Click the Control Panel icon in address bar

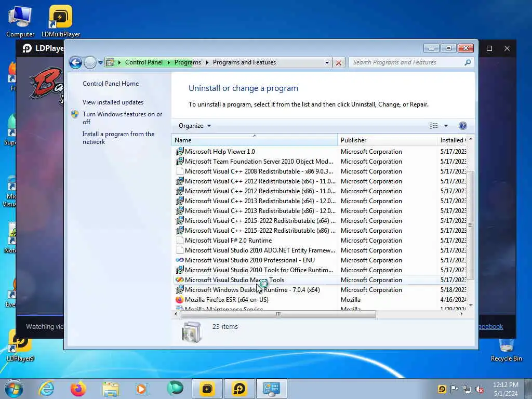pos(110,62)
